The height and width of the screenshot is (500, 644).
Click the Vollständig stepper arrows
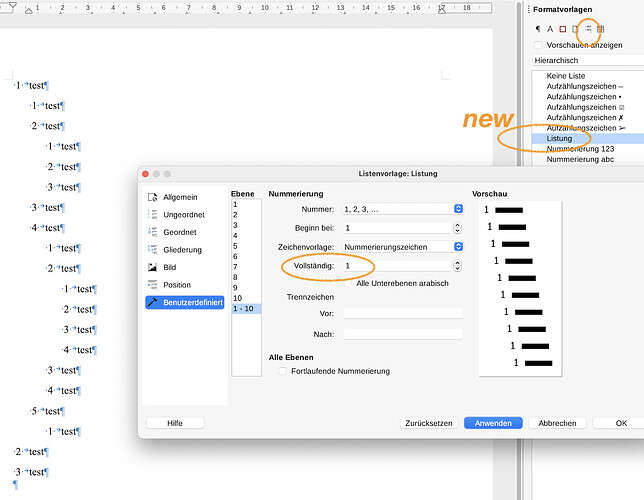(457, 266)
